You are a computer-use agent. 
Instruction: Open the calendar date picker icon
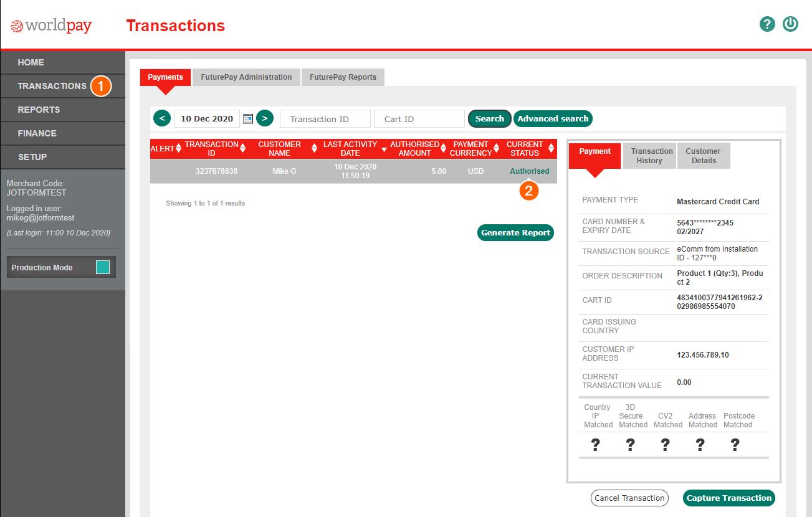click(x=248, y=118)
